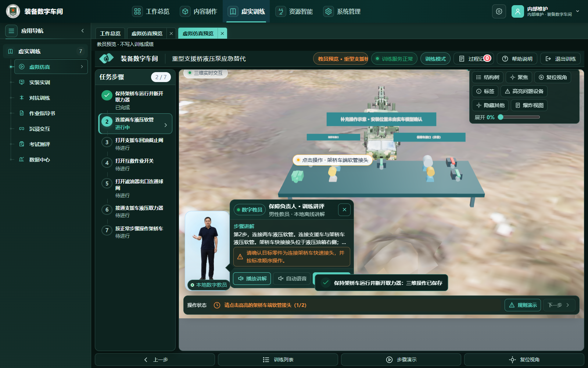This screenshot has width=588, height=368.
Task: Click the 规则演示 button
Action: [523, 305]
